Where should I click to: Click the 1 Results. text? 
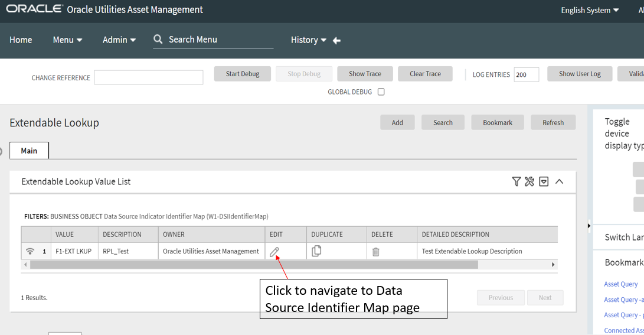34,298
